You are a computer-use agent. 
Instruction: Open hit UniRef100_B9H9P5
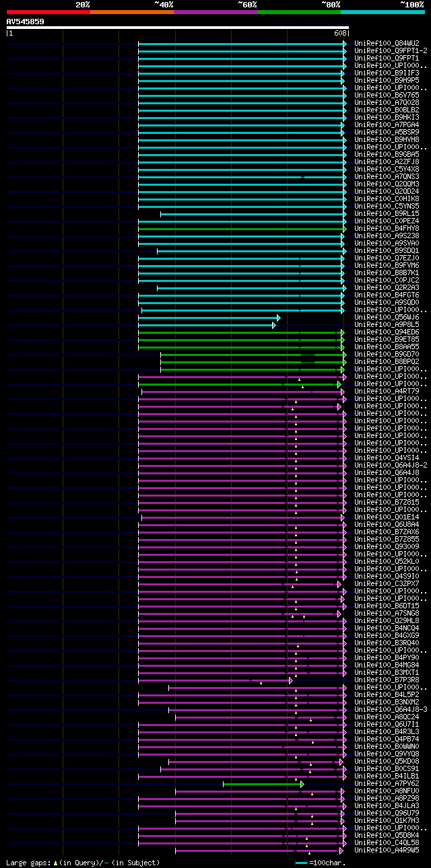tap(387, 80)
